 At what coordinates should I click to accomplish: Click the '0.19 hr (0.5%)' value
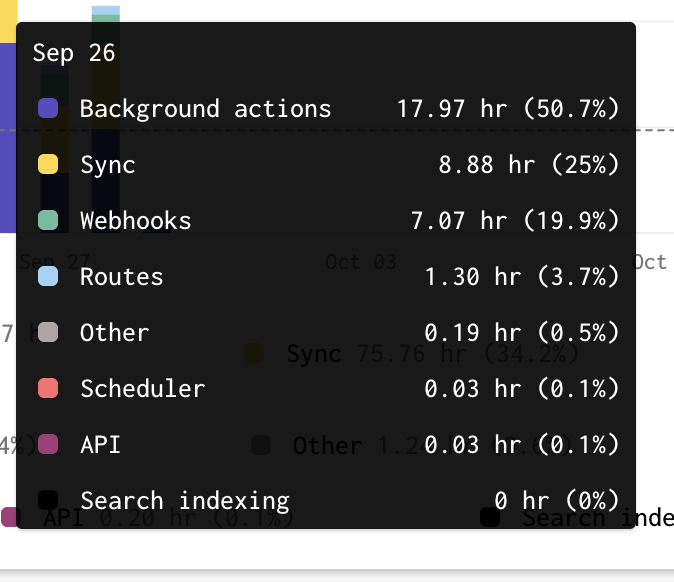(522, 332)
